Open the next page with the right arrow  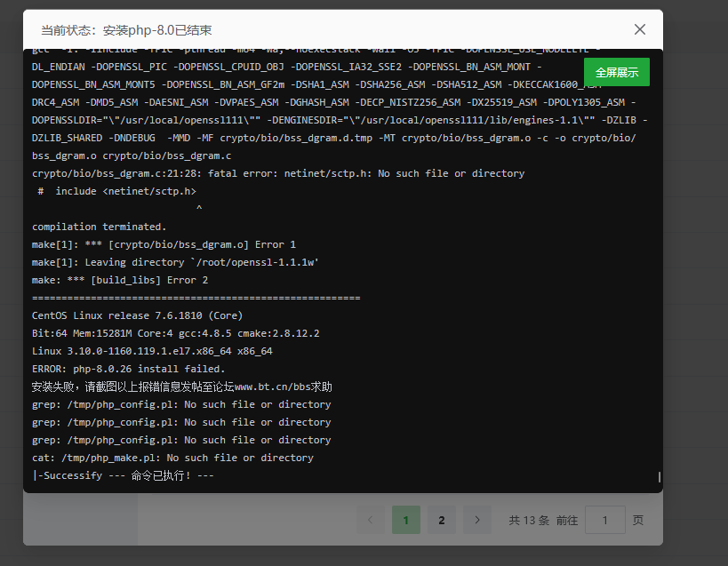(476, 520)
